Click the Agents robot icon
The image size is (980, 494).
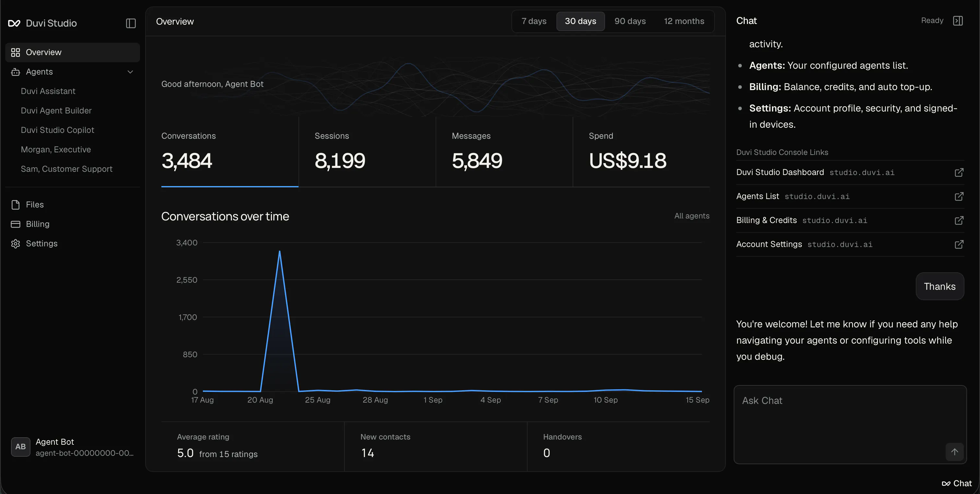click(16, 72)
